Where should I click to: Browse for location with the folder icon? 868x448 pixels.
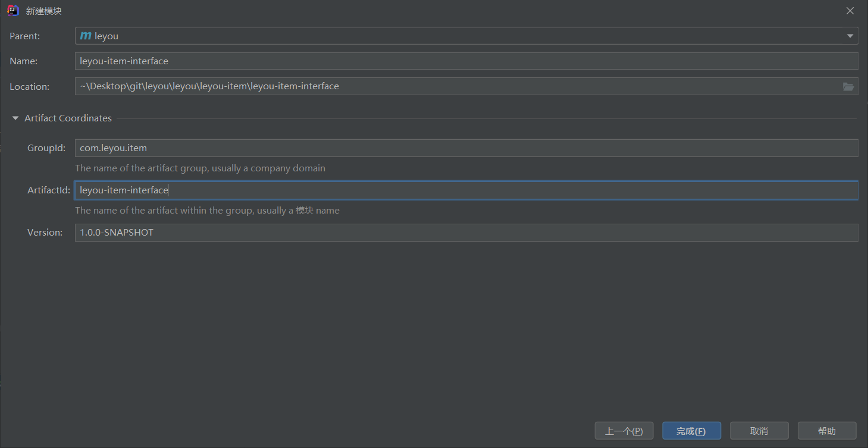[848, 86]
